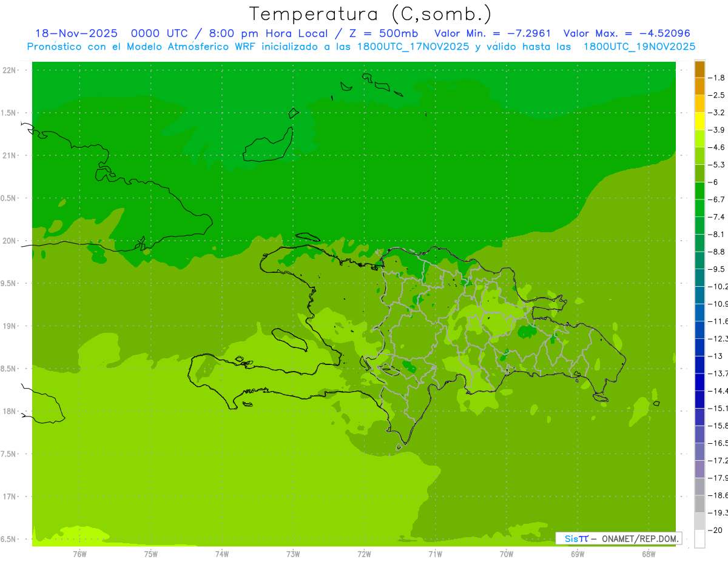Click the 70W longitude axis label
Viewport: 728px width, 562px height.
[x=507, y=554]
